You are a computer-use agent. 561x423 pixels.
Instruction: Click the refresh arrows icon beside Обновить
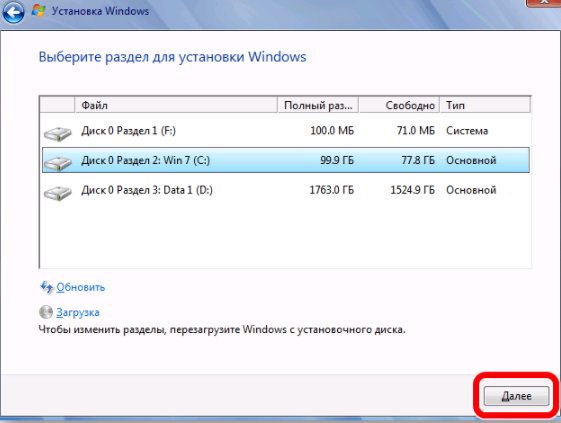(x=46, y=287)
